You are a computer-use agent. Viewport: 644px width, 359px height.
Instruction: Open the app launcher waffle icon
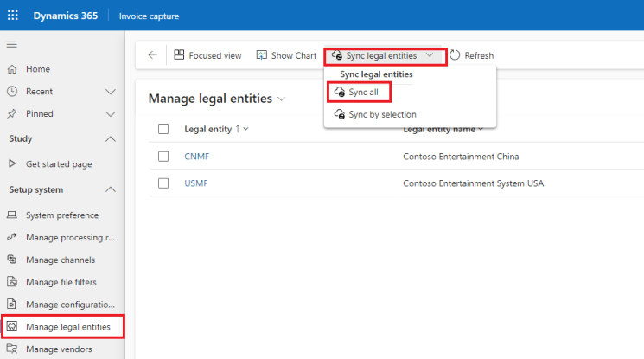click(12, 16)
